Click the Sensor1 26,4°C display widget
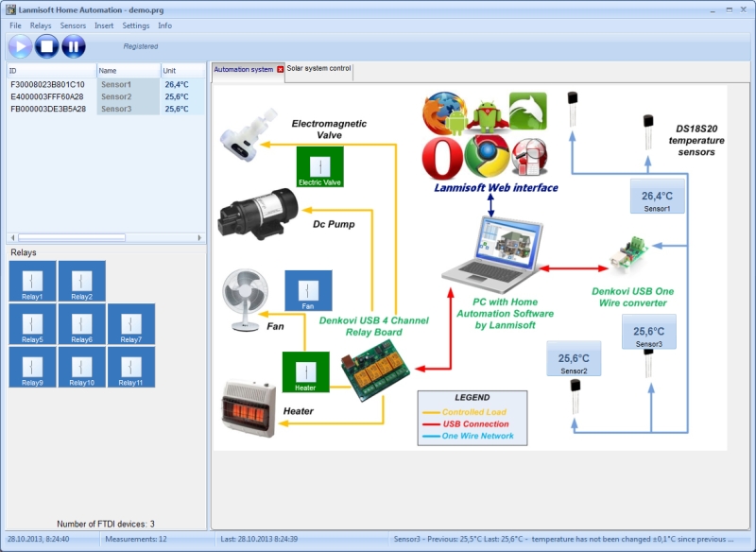Image resolution: width=756 pixels, height=552 pixels. tap(657, 197)
